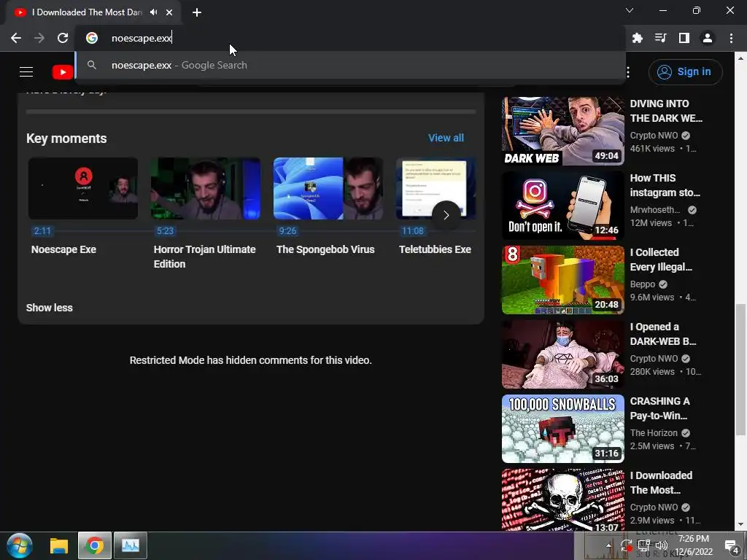Viewport: 747px width, 560px height.
Task: Open the DIVING INTO THE DARK WEB video thumbnail
Action: 562,131
